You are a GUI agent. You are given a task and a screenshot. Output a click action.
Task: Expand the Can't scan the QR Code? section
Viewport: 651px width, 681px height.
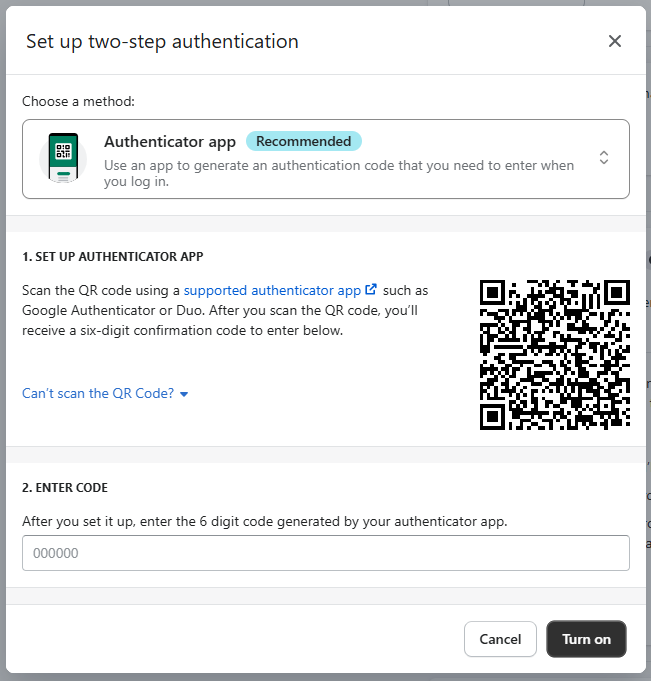click(x=98, y=393)
